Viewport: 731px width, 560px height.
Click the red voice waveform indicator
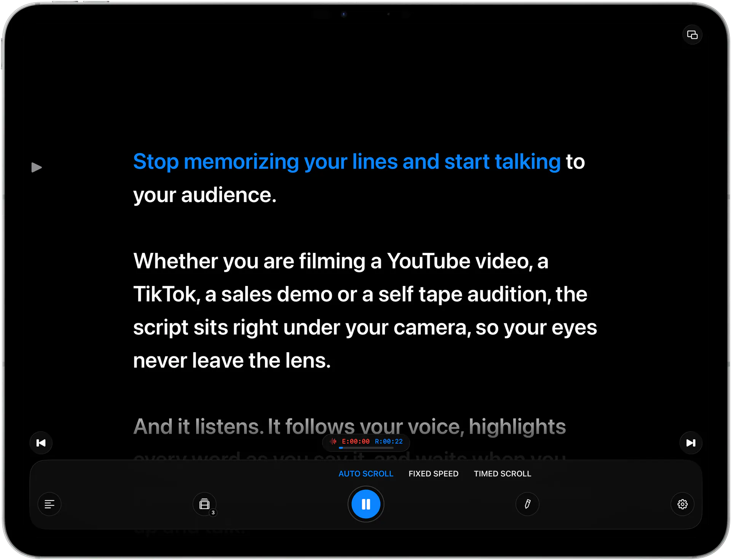click(333, 441)
